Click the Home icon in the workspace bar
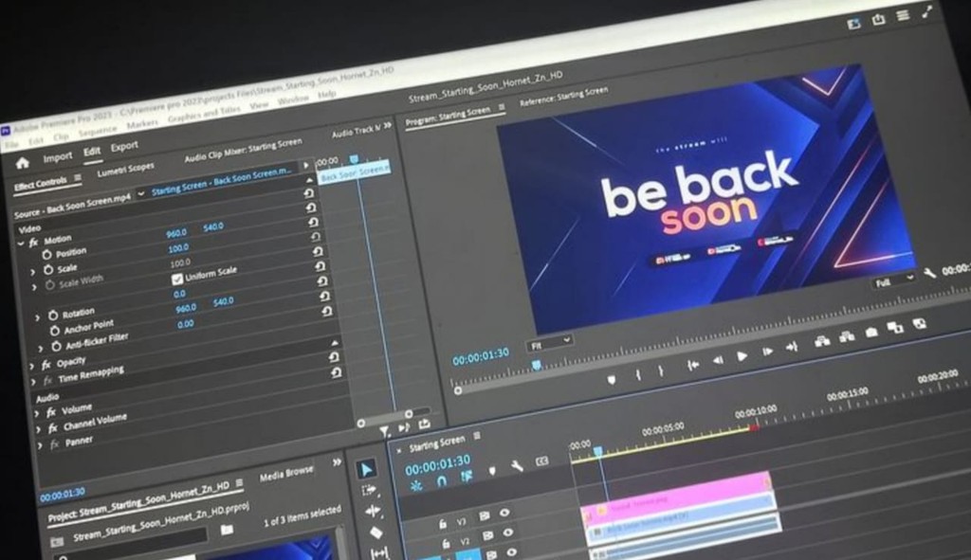The height and width of the screenshot is (560, 971). [x=23, y=163]
